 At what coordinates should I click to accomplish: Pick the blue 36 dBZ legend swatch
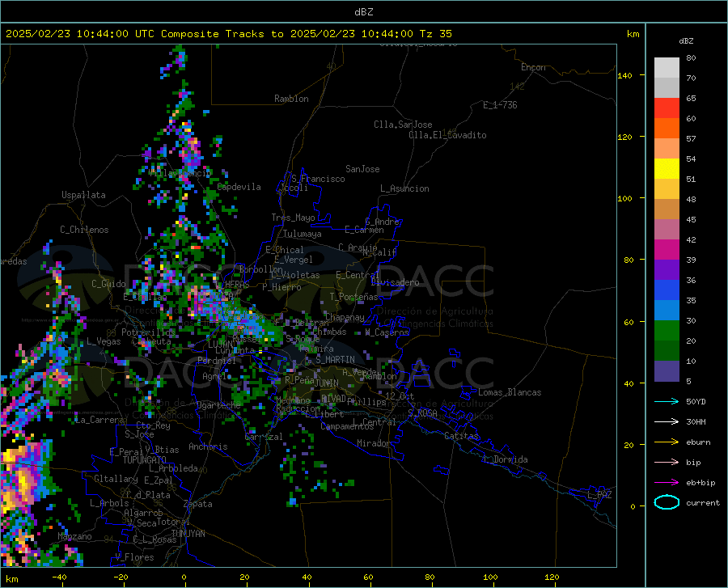point(667,290)
